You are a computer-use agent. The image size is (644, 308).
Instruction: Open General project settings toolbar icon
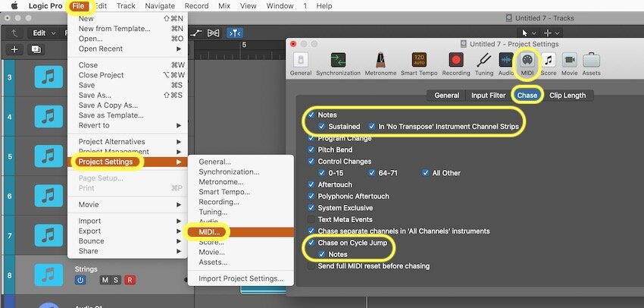301,61
